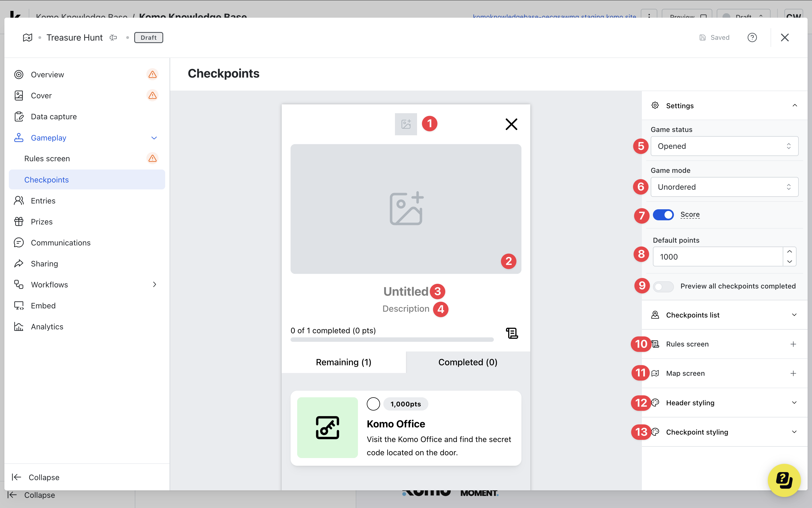This screenshot has height=508, width=812.
Task: Click the rename icon next to Treasure Hunt
Action: 113,37
